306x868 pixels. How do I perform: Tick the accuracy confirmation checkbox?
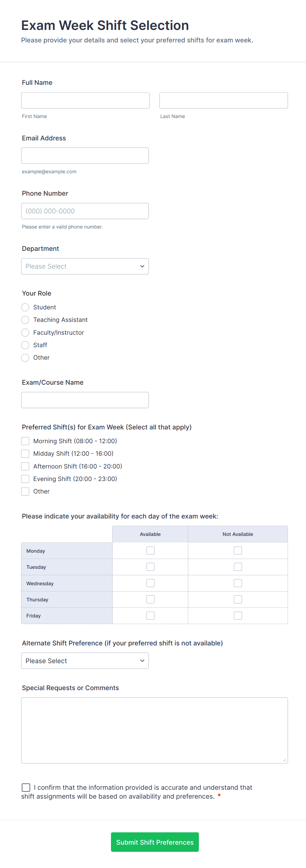(26, 787)
